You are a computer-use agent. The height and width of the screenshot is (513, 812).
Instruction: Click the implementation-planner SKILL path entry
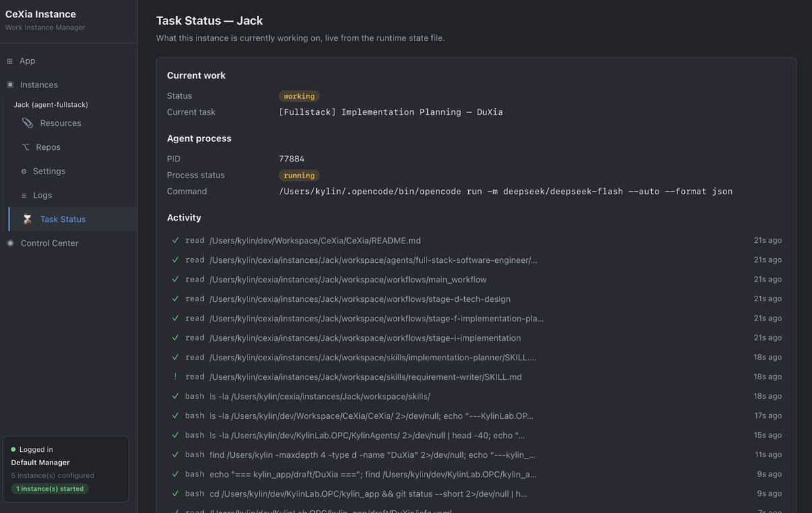click(373, 358)
